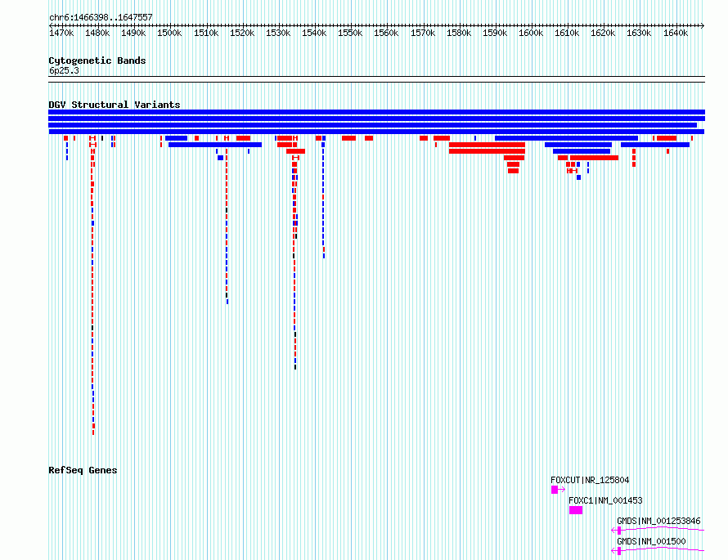The height and width of the screenshot is (560, 728).
Task: Click the 1580k ruler label
Action: [x=459, y=33]
